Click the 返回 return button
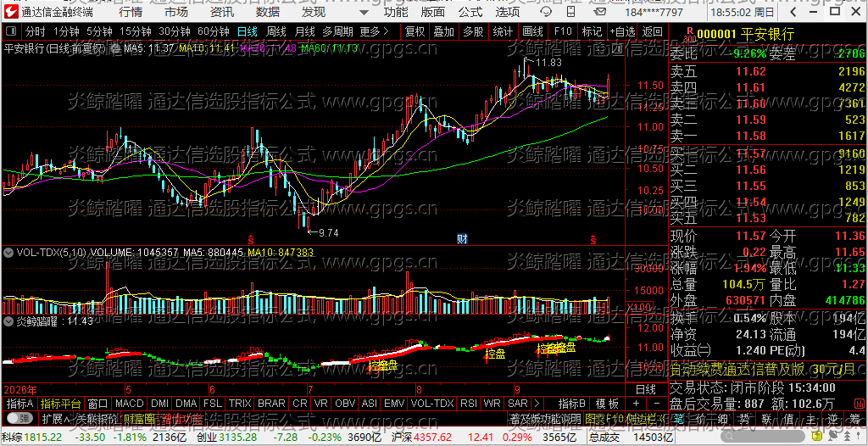The image size is (868, 446). point(653,31)
